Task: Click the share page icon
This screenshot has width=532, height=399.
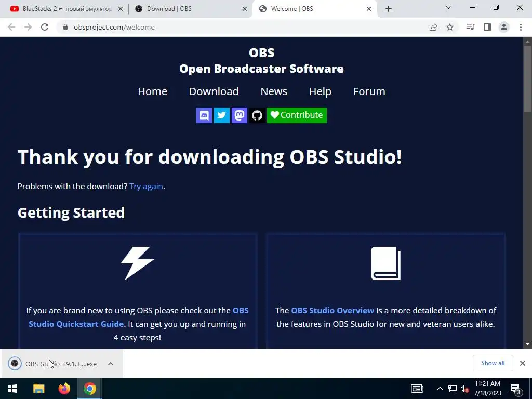Action: [433, 27]
